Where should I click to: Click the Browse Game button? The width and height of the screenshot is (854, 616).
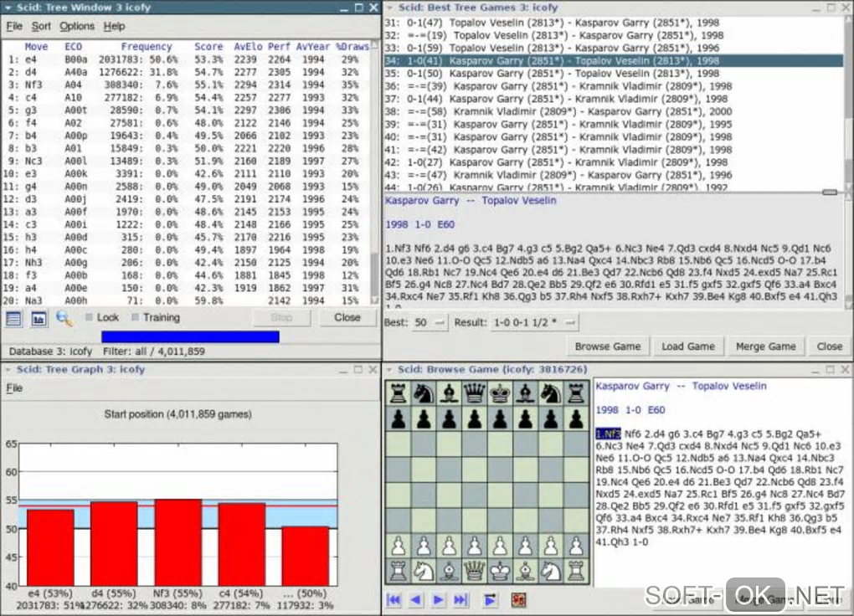point(608,346)
